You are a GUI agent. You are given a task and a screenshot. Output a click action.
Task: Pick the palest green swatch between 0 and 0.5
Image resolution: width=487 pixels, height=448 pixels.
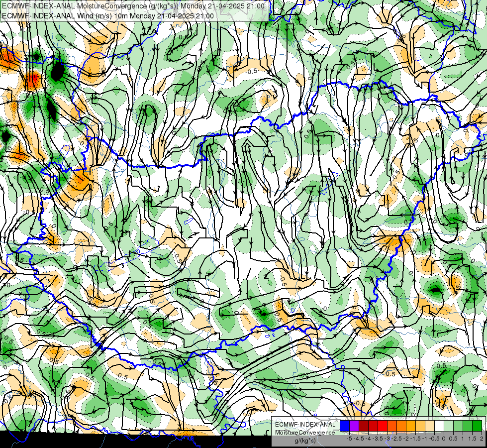[x=449, y=426]
